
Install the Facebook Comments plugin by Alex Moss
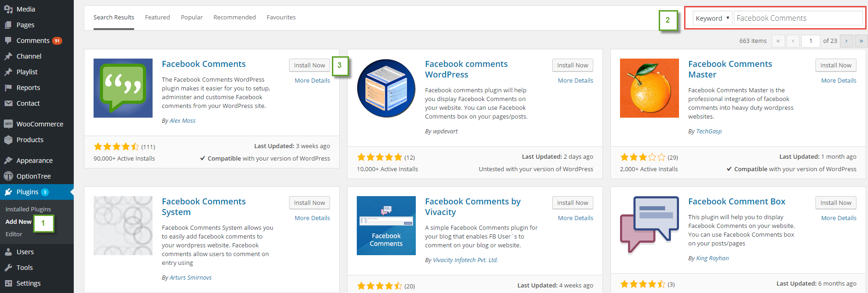(x=310, y=66)
